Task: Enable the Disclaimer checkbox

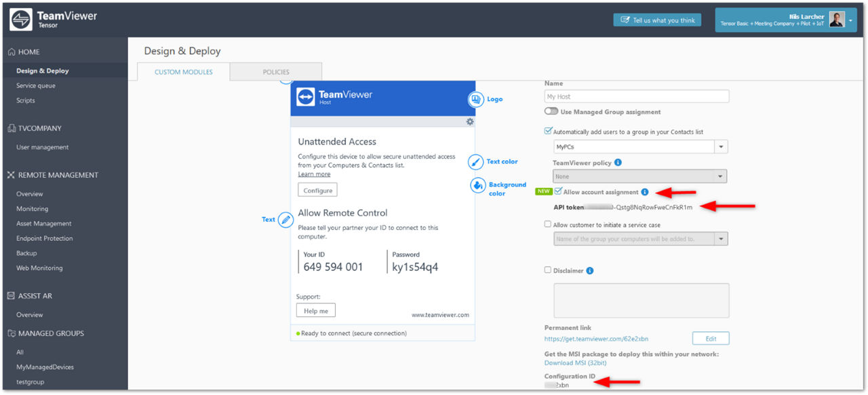Action: (x=548, y=270)
